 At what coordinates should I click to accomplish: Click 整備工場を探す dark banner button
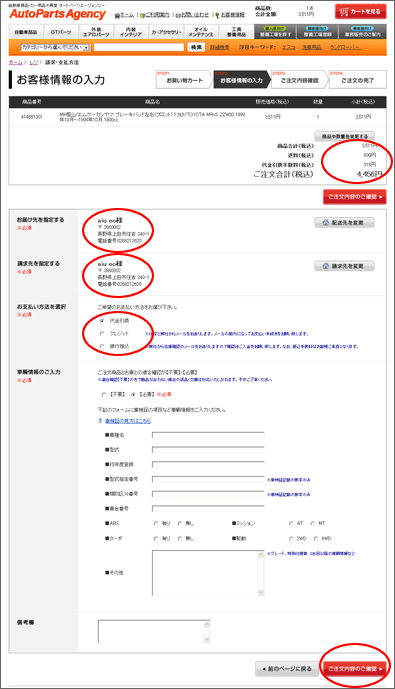coord(275,32)
